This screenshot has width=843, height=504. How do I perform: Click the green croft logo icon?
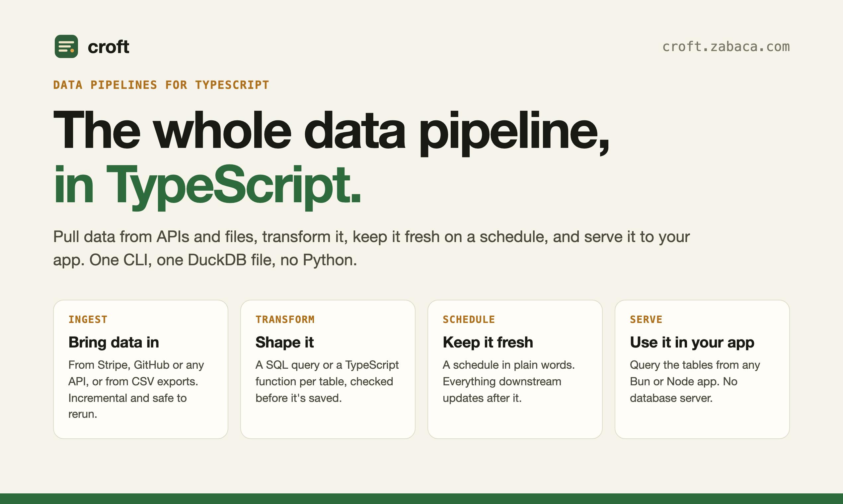66,46
